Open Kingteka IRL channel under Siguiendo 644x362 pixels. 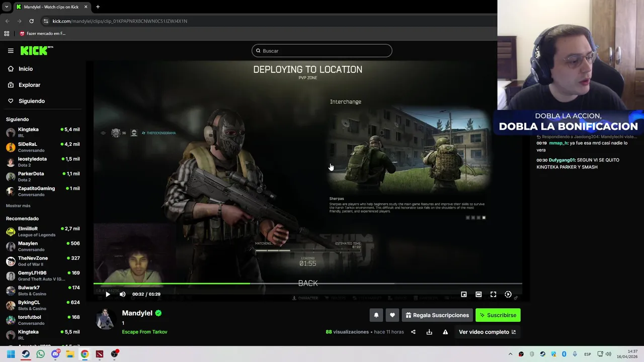43,132
